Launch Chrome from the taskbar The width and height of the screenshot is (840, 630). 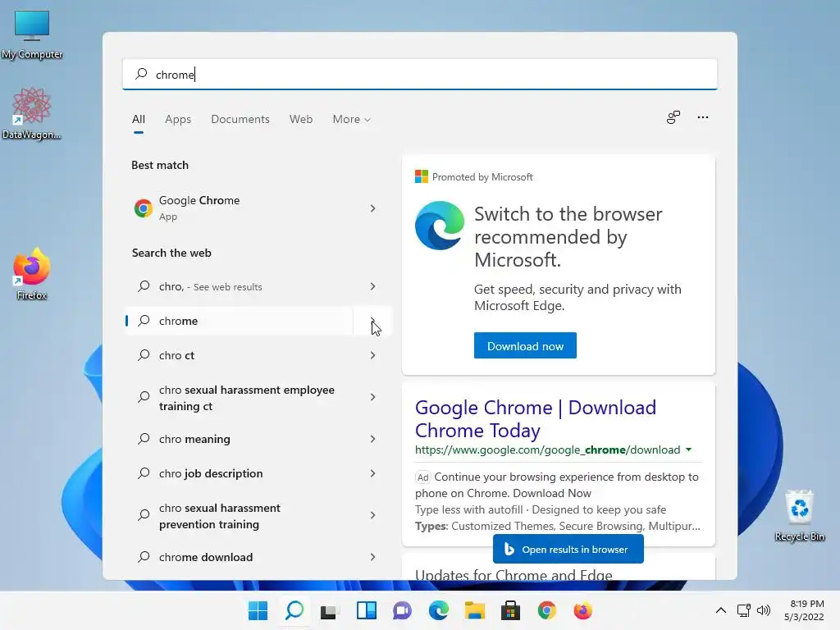(547, 610)
